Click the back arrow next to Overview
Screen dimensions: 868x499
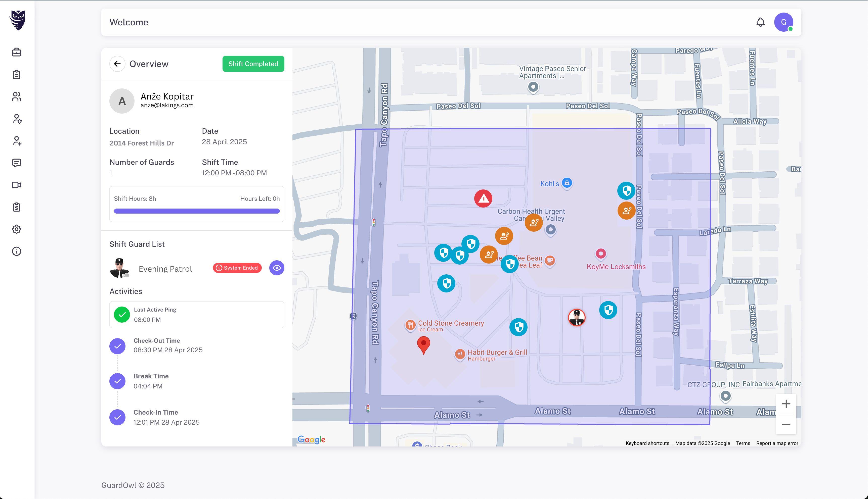point(117,64)
